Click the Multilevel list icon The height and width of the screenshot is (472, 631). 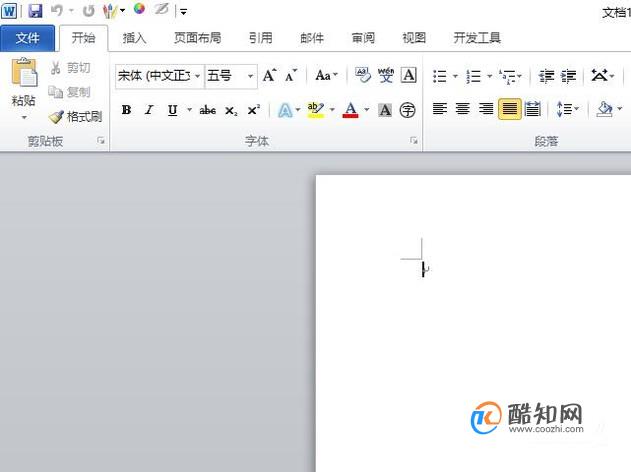(507, 76)
